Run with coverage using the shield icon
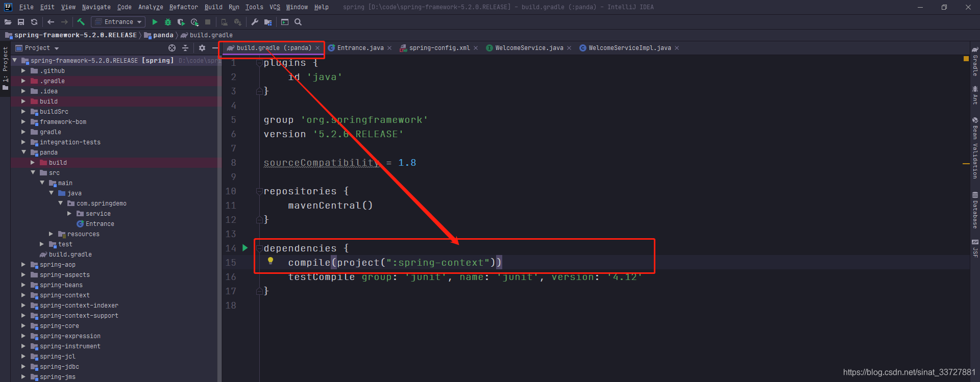The width and height of the screenshot is (980, 382). (x=181, y=22)
